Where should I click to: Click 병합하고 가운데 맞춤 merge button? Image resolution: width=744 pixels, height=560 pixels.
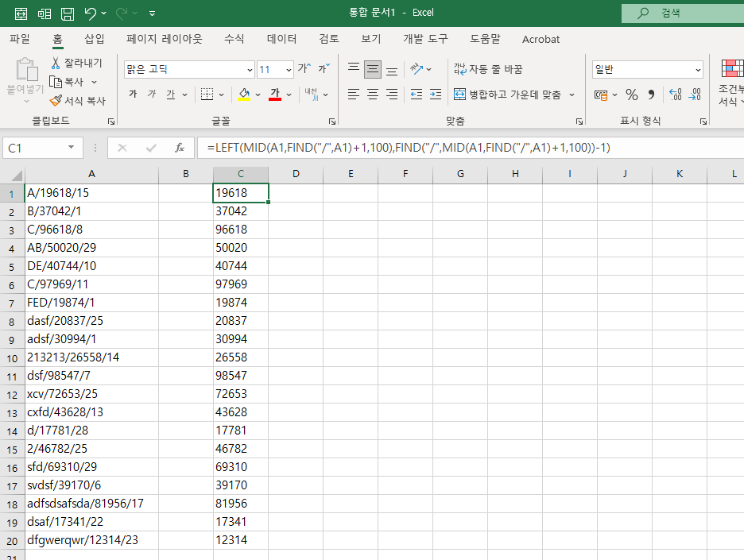[508, 95]
